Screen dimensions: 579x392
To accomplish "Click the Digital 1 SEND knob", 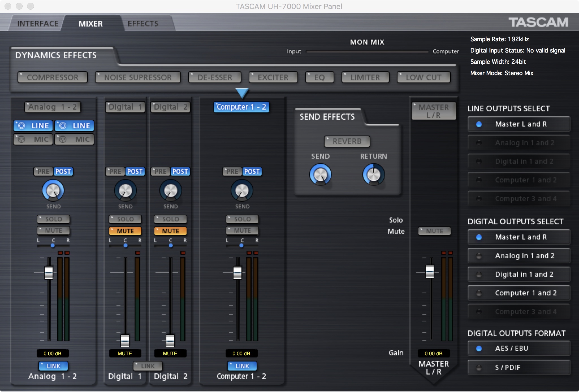I will pyautogui.click(x=125, y=190).
